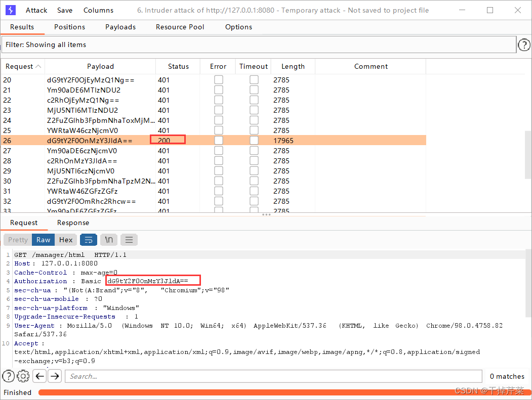The width and height of the screenshot is (532, 400).
Task: Click the Payload column header
Action: click(x=100, y=66)
